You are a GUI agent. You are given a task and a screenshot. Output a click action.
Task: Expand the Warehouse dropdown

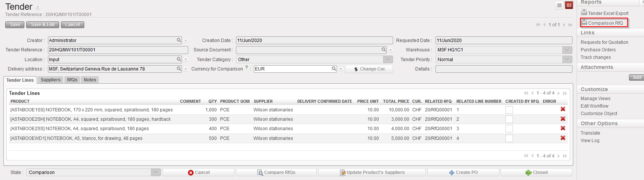coord(567,50)
